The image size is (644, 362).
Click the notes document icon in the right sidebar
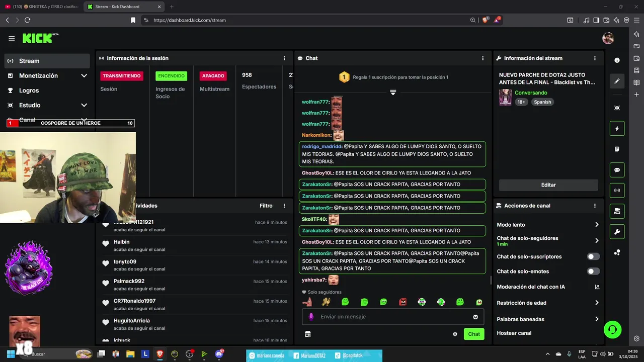(617, 149)
